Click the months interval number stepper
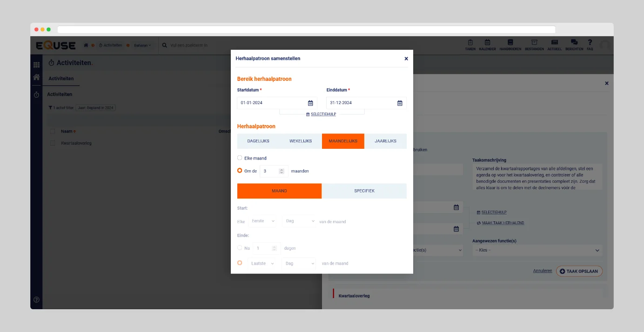The width and height of the screenshot is (644, 332). point(281,171)
